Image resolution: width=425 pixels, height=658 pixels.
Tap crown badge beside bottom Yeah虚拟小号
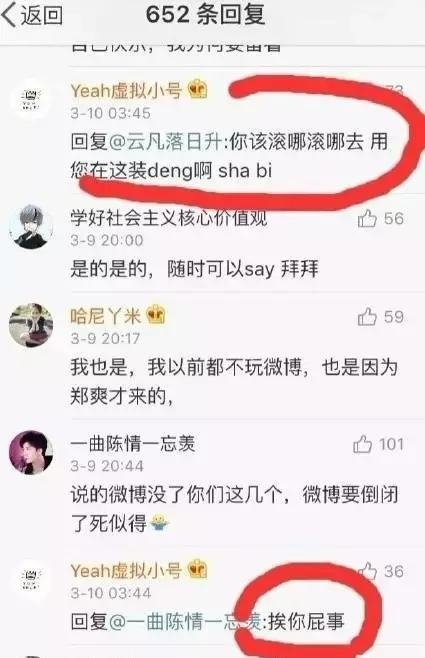(198, 570)
